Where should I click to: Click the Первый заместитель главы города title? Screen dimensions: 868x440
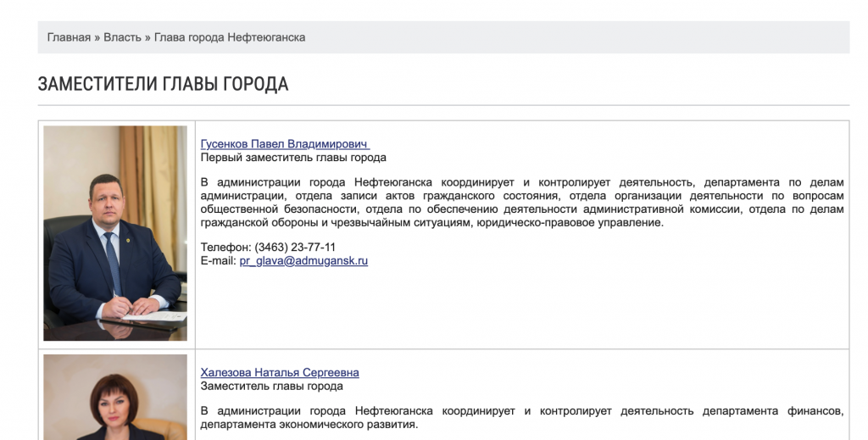point(293,158)
